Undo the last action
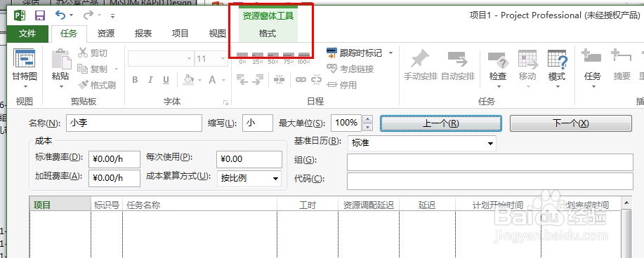Viewport: 644px width, 258px height. point(60,15)
